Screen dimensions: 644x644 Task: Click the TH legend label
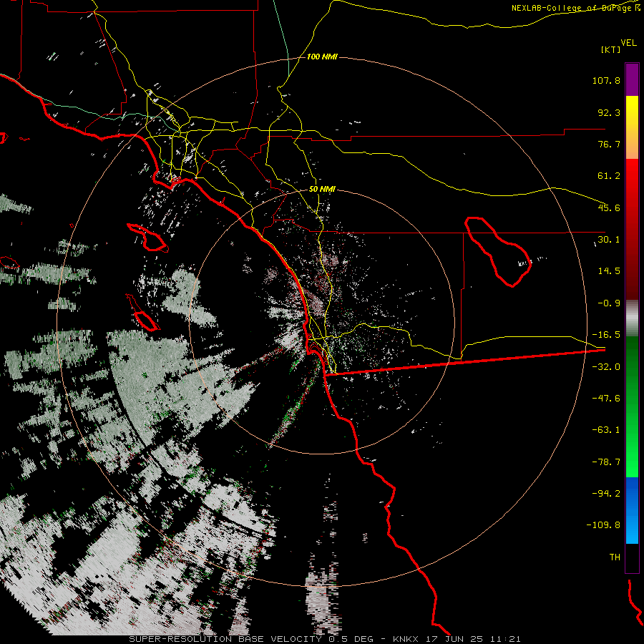tap(615, 557)
